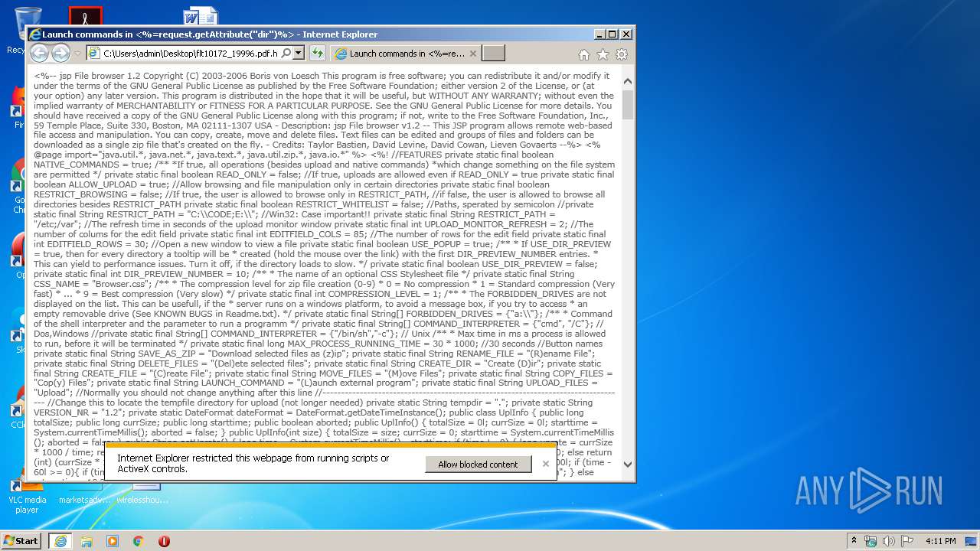Click Show desktop button at taskbar end
The width and height of the screenshot is (980, 551).
click(972, 541)
